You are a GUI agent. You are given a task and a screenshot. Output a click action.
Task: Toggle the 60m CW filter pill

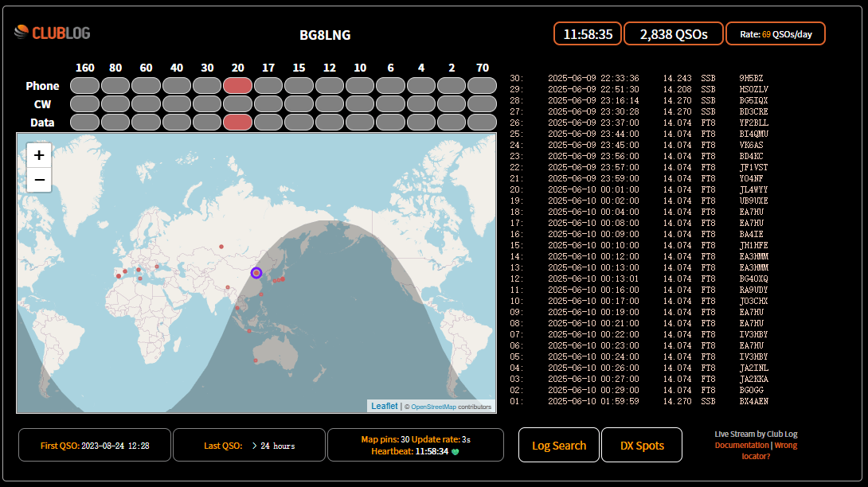[147, 104]
